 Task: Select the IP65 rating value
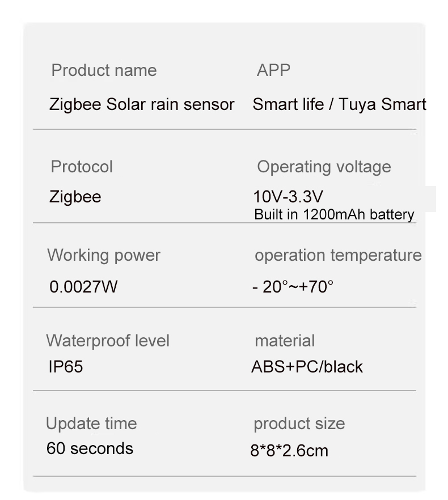coord(65,366)
